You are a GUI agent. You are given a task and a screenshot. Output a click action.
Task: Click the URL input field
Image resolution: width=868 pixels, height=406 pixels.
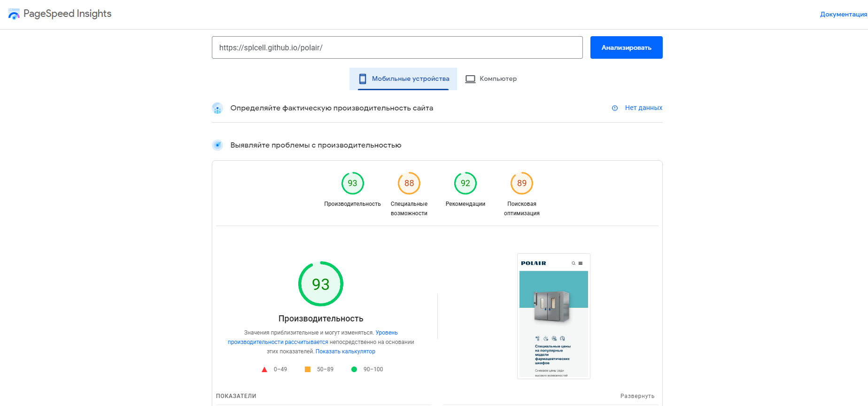pos(397,47)
